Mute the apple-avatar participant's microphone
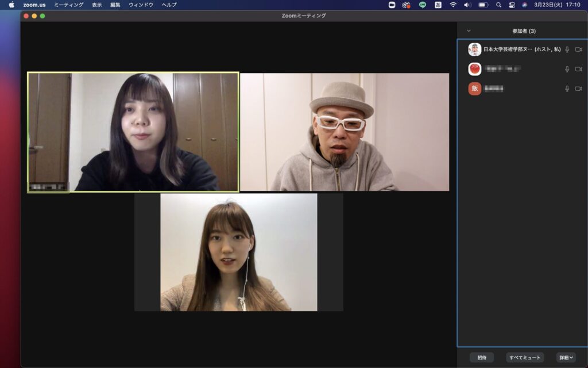588x368 pixels. [567, 69]
